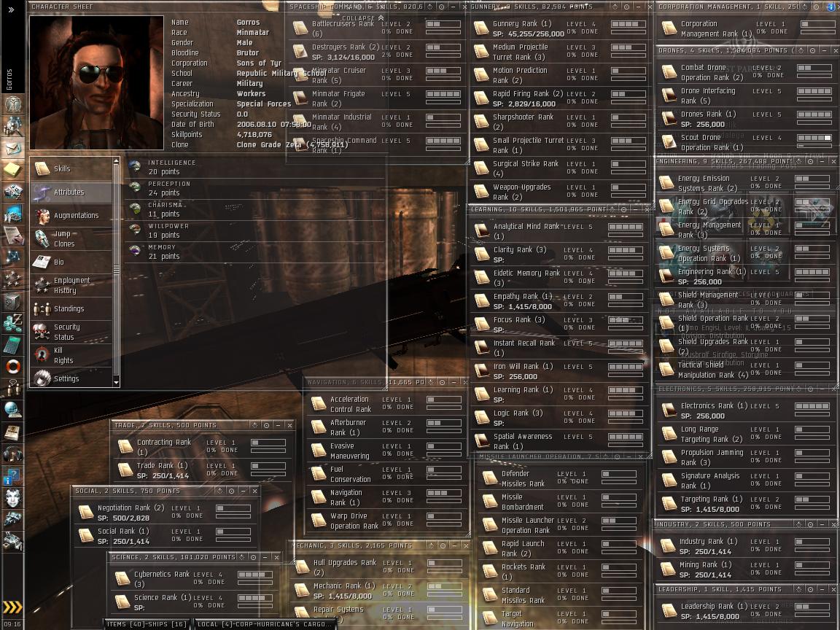
Task: Open the browser globe icon in sidebar
Action: pos(12,411)
